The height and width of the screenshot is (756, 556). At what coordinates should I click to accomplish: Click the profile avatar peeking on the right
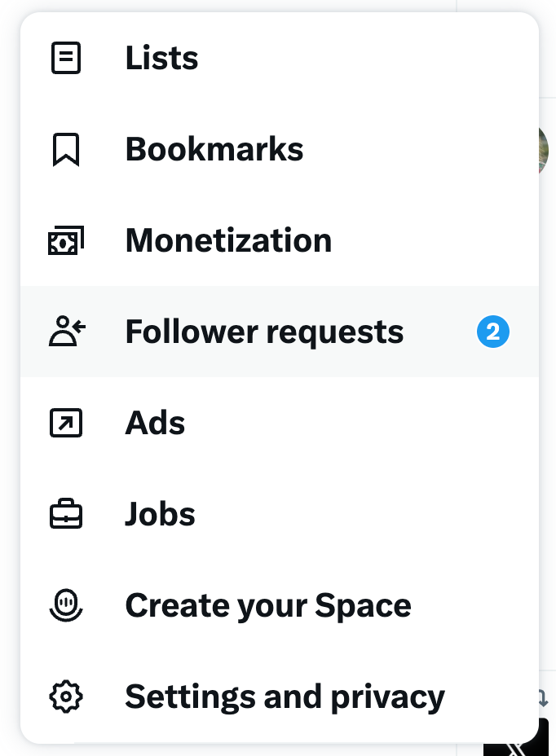[x=546, y=151]
